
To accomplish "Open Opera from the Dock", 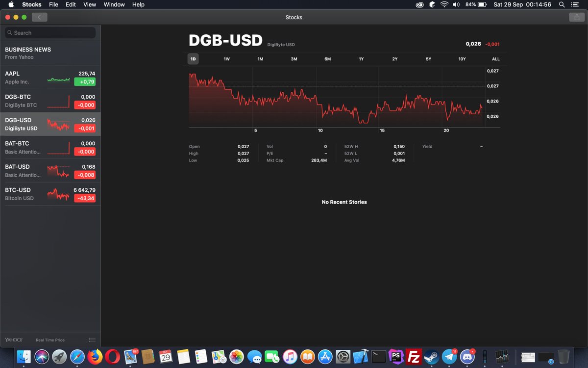I will coord(113,357).
